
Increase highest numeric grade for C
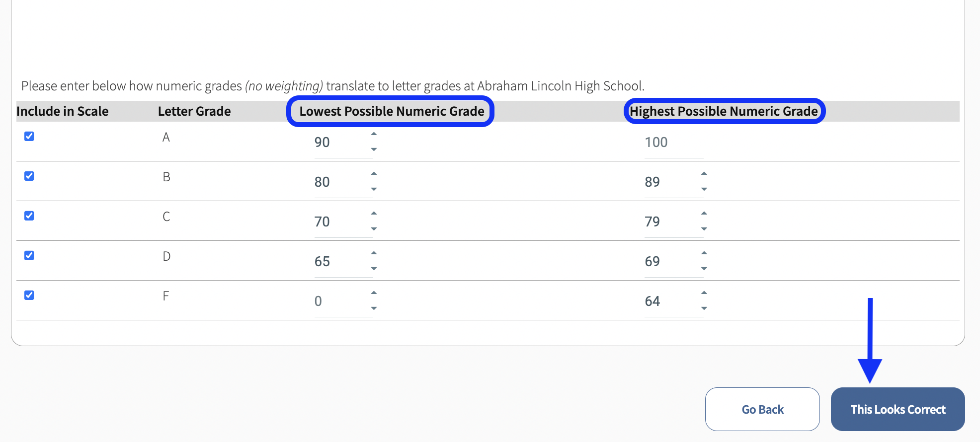704,214
